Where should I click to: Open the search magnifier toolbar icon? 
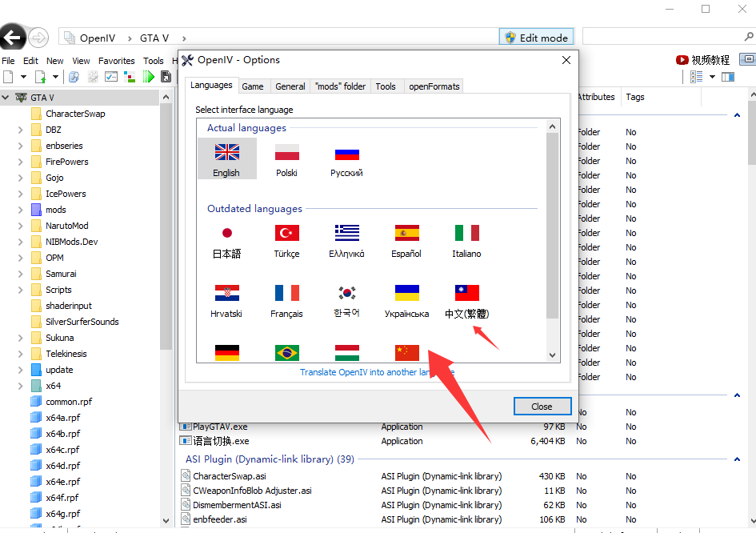click(x=74, y=77)
